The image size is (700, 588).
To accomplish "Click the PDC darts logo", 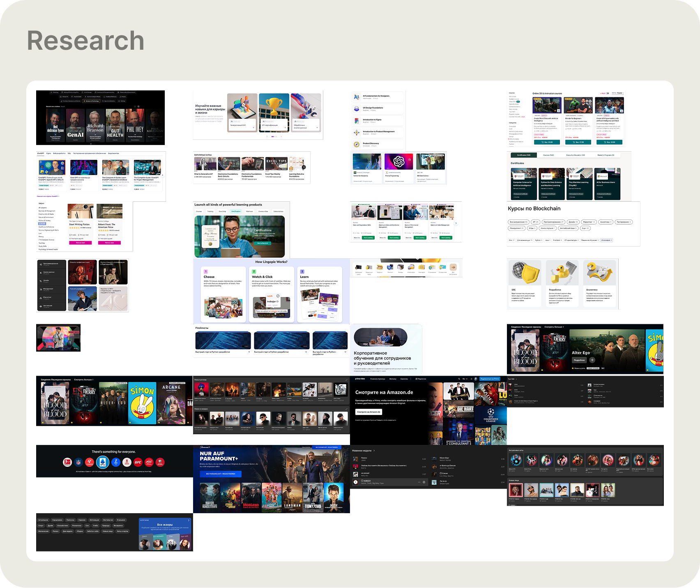I will 149,462.
